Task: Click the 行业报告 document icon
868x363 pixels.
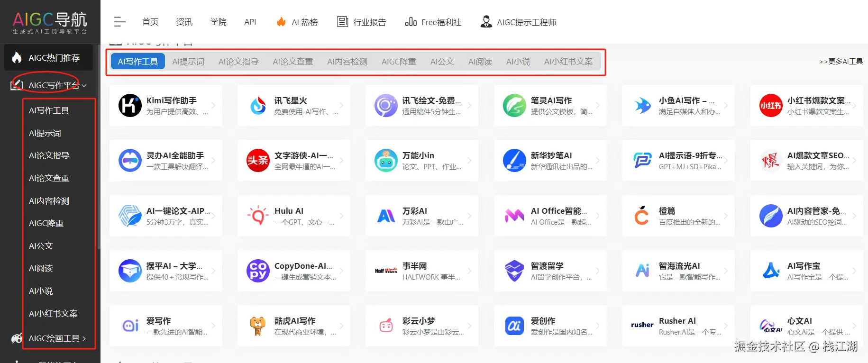Action: [x=342, y=22]
